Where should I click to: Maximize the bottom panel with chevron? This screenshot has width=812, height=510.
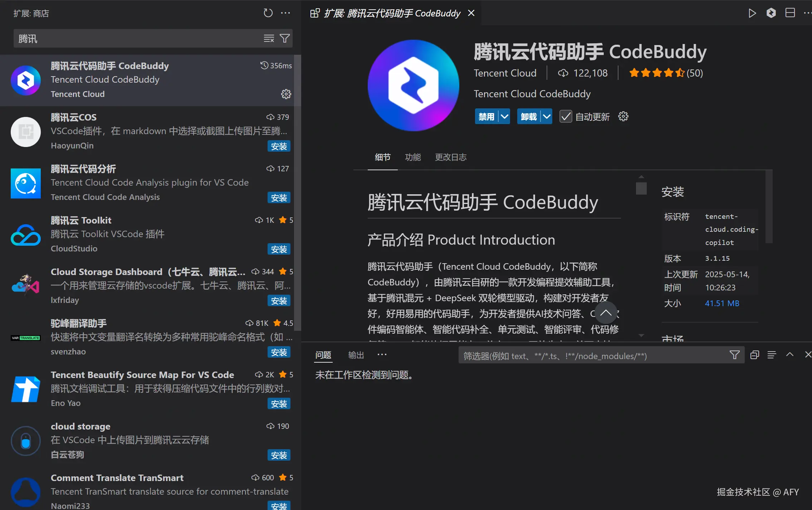pos(790,355)
